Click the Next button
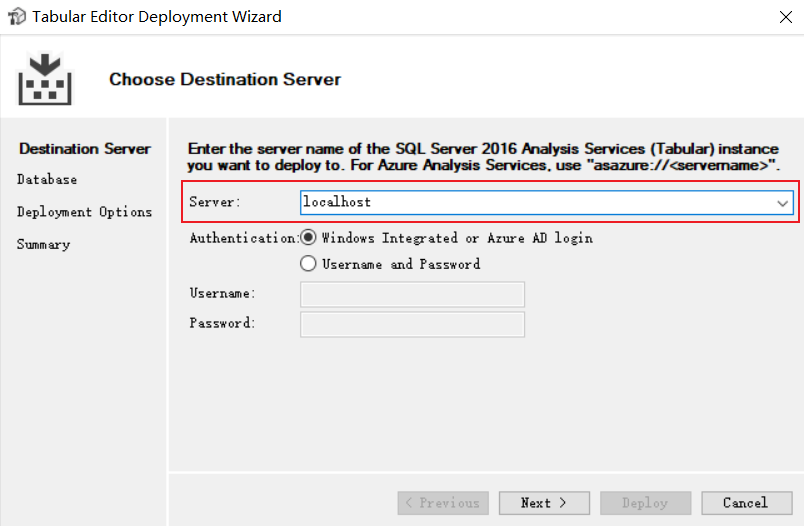The width and height of the screenshot is (804, 526). pos(544,503)
